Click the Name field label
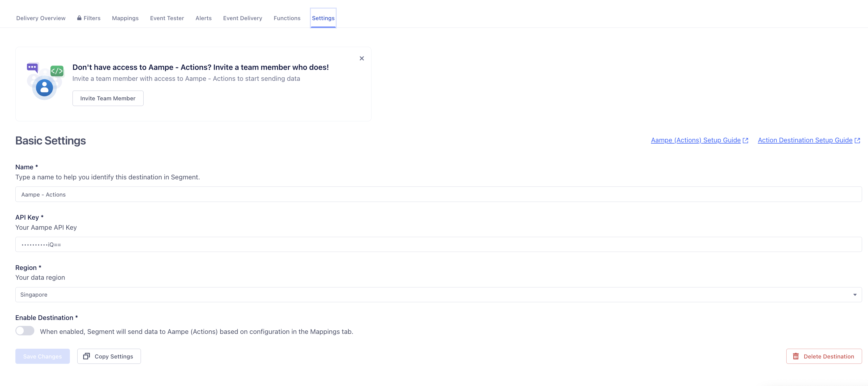The height and width of the screenshot is (386, 868). [x=27, y=167]
